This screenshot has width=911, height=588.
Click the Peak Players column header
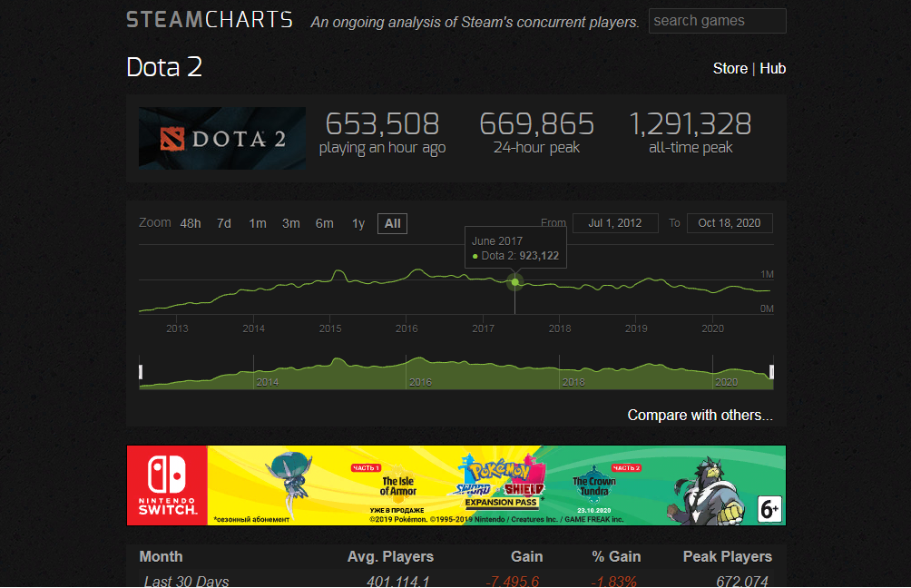click(728, 556)
